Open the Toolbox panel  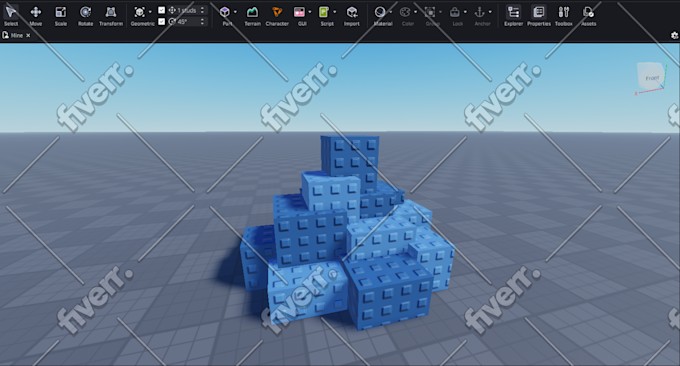(x=564, y=16)
